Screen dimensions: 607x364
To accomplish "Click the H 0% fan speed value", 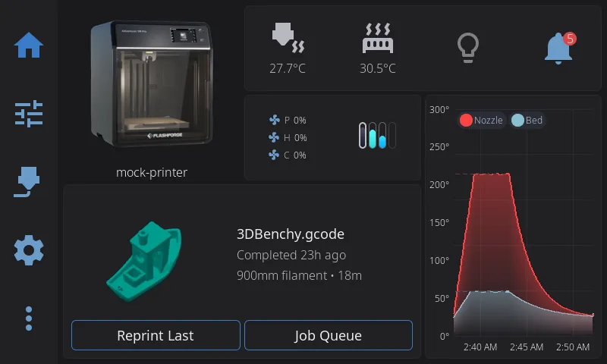I will [x=295, y=138].
